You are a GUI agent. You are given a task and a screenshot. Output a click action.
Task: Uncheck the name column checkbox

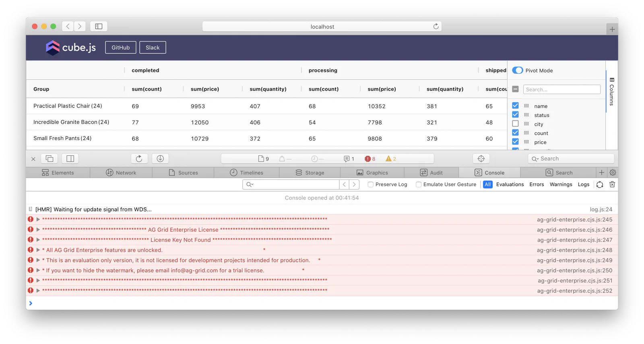[x=515, y=105]
